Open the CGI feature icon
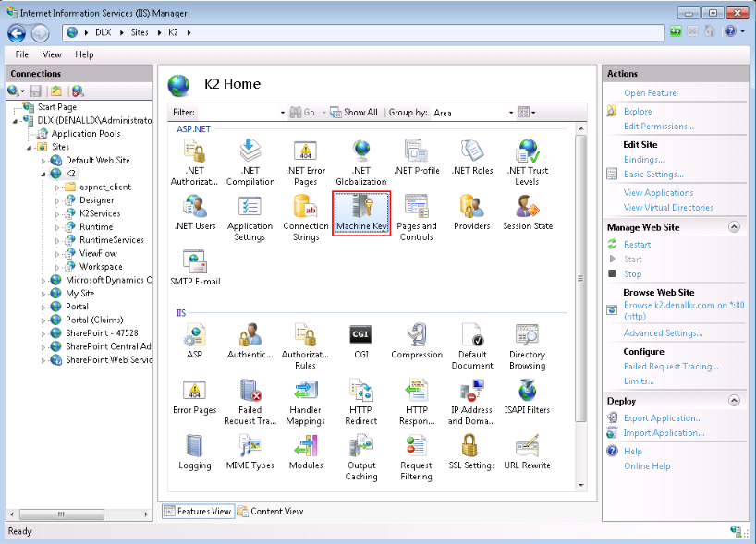 360,340
